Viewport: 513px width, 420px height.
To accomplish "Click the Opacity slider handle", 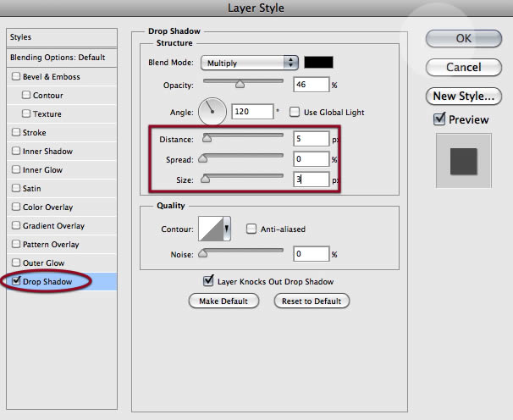I will pos(240,85).
